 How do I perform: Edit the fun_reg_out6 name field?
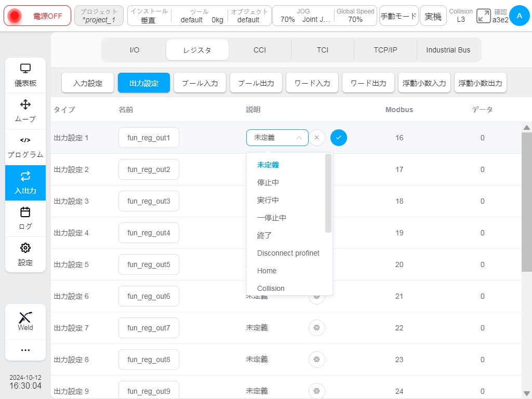point(149,296)
